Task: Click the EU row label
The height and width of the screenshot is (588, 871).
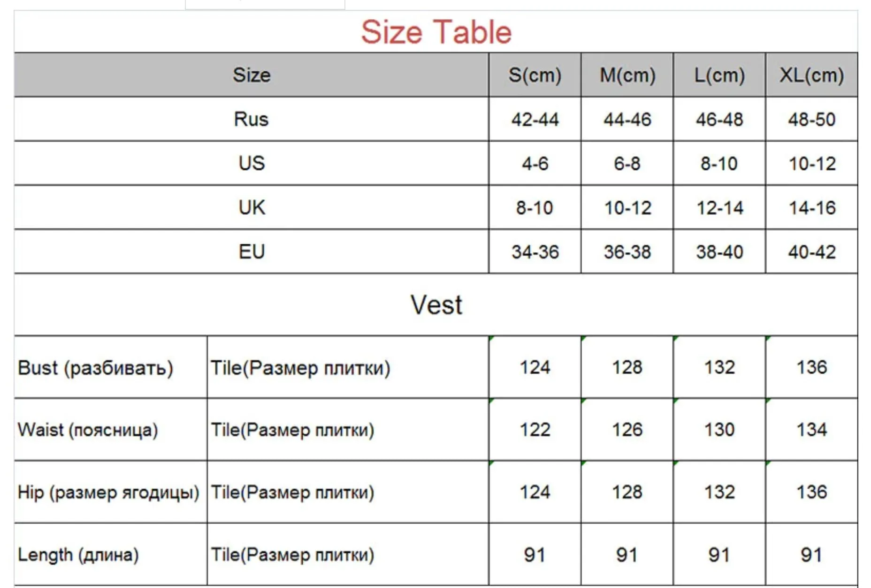Action: pyautogui.click(x=252, y=251)
